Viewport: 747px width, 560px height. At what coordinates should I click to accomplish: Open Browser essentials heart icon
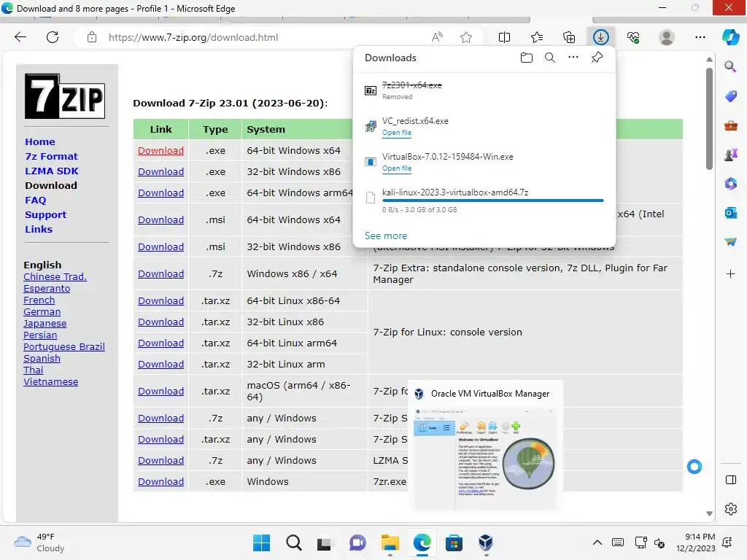pyautogui.click(x=633, y=37)
